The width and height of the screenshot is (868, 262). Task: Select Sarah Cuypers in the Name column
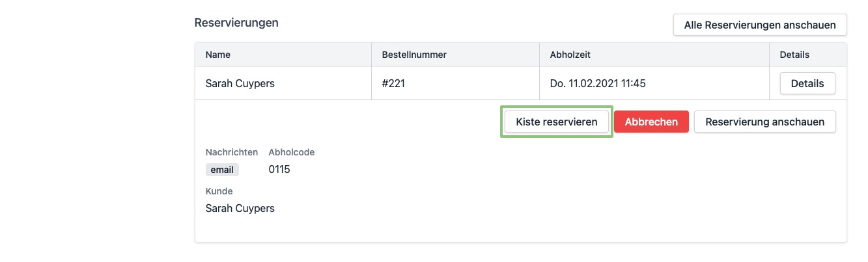coord(240,83)
